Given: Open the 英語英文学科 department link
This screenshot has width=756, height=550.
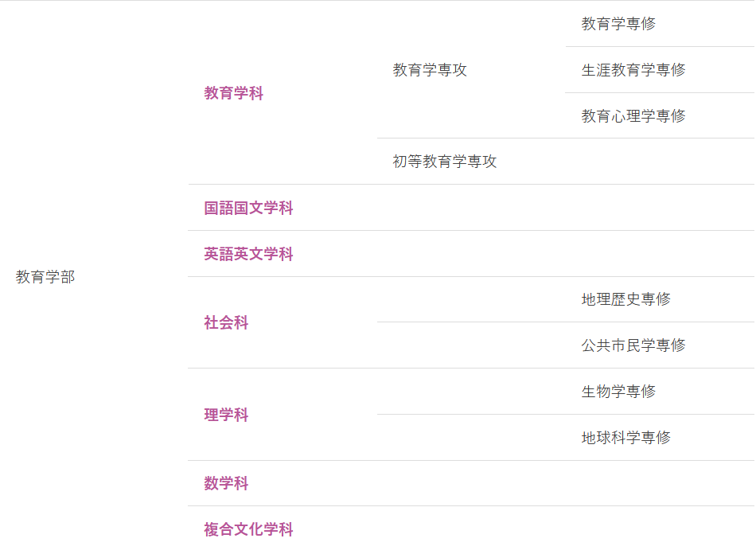Looking at the screenshot, I should pyautogui.click(x=248, y=254).
